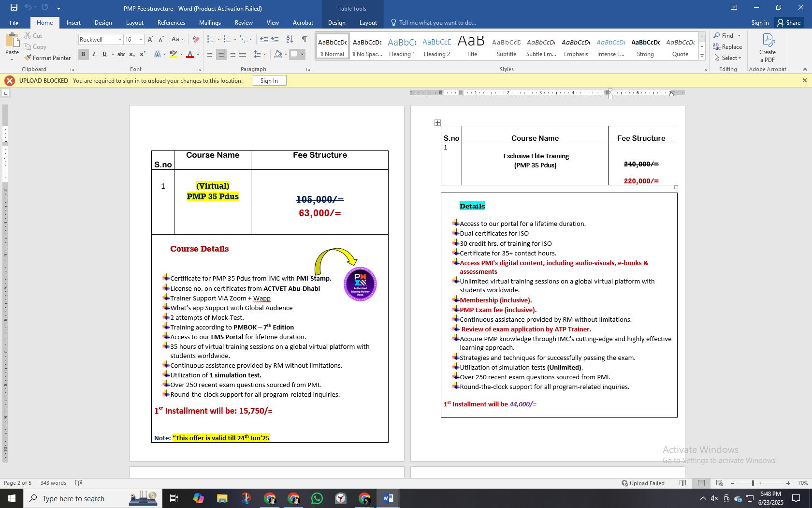Apply strikethrough formatting

point(121,54)
